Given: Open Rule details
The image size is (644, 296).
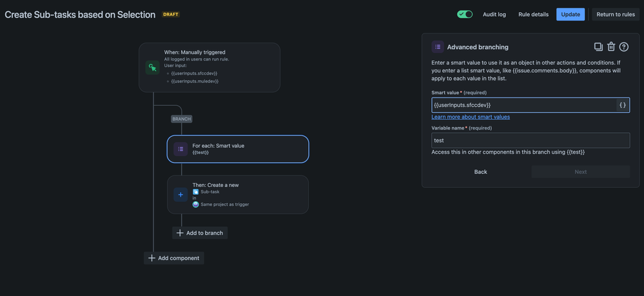Looking at the screenshot, I should 533,14.
